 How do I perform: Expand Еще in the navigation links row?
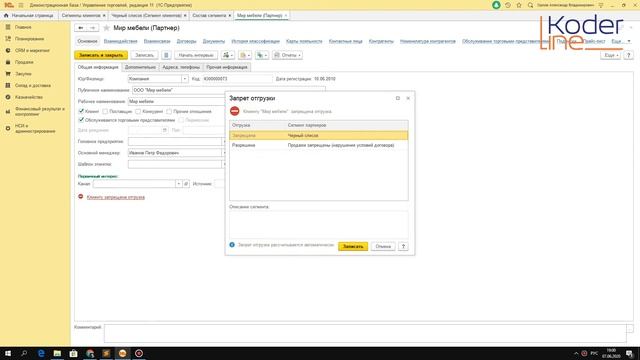pos(620,41)
